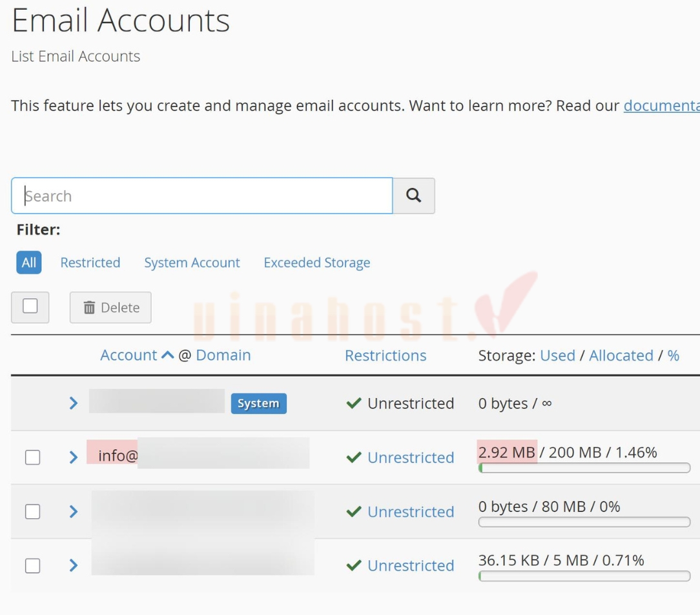Filter by System Account
700x615 pixels.
point(192,262)
